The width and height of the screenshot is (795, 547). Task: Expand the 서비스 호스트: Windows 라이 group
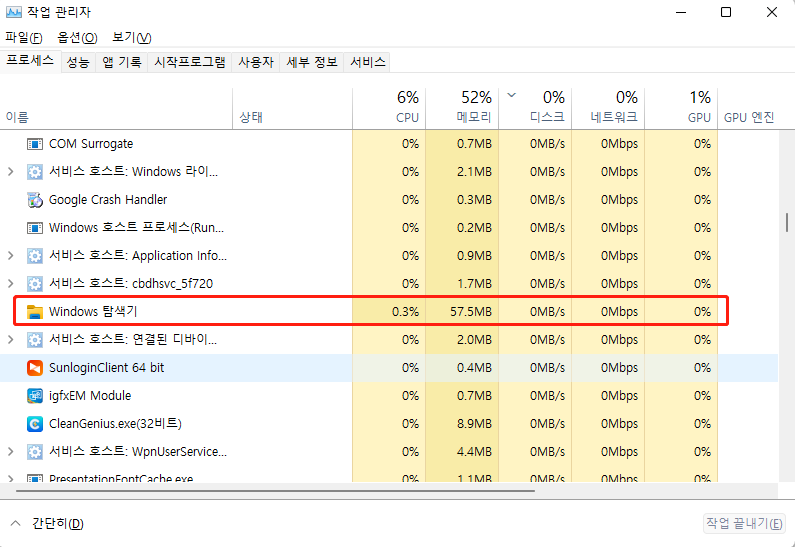pos(11,172)
